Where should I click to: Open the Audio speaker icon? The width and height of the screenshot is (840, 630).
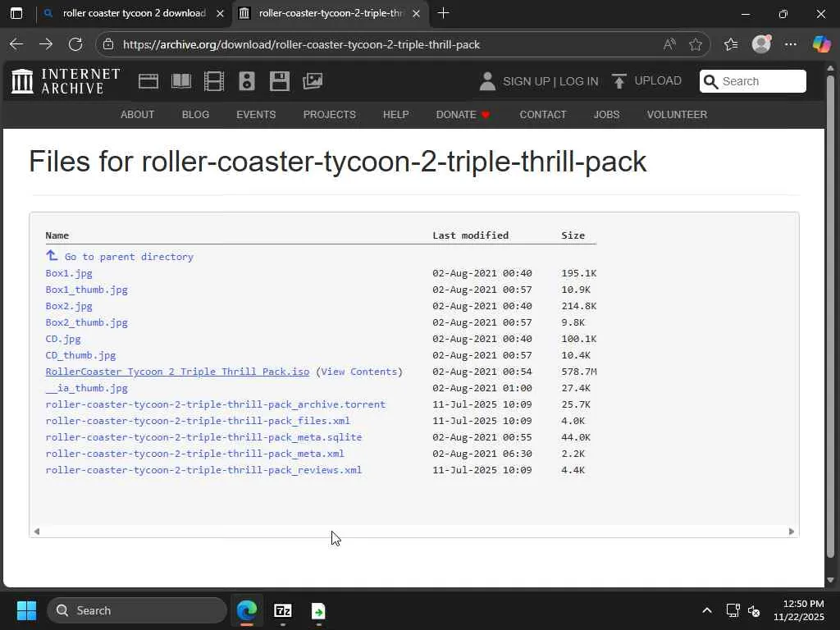point(247,81)
